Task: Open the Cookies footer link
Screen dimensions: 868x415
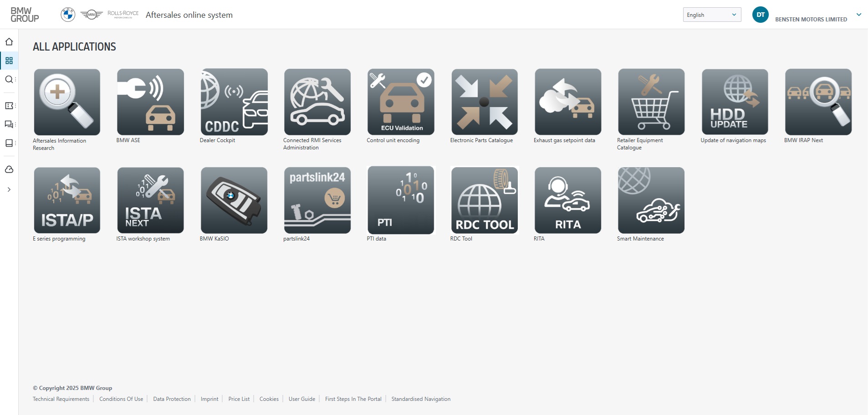Action: 269,399
